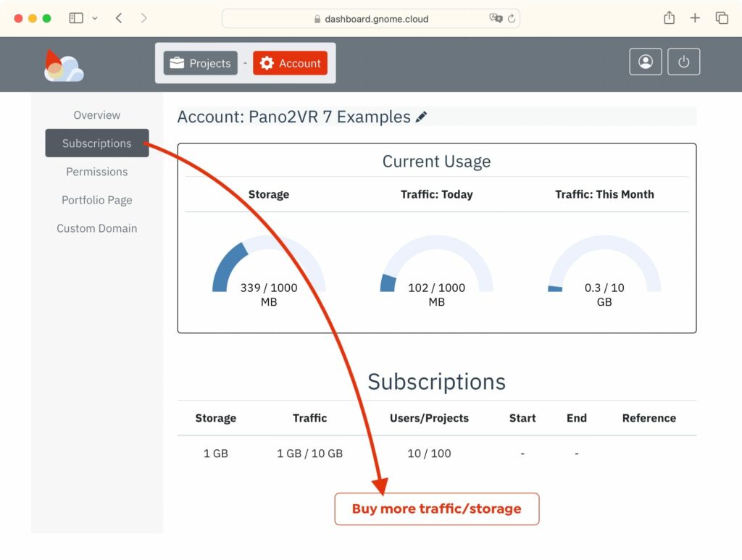Click the 0.3 / 10 GB value
Viewport: 742px width, 560px height.
pyautogui.click(x=604, y=294)
